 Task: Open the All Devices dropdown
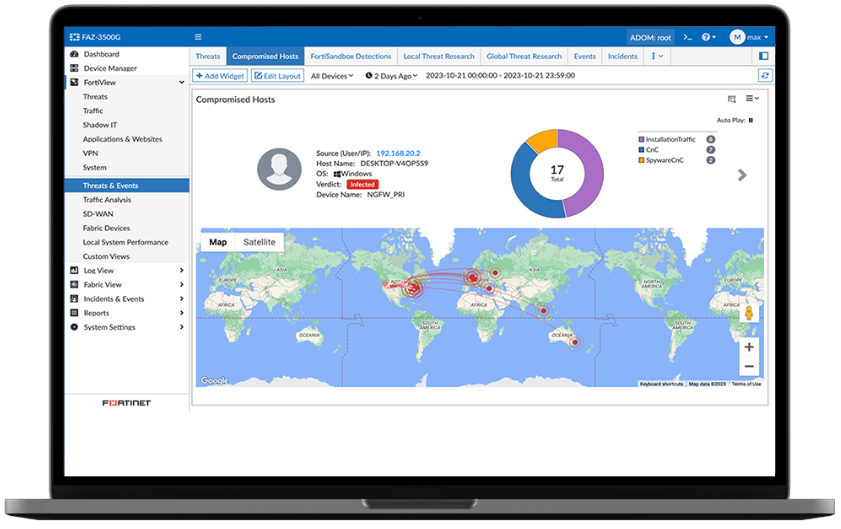coord(332,76)
